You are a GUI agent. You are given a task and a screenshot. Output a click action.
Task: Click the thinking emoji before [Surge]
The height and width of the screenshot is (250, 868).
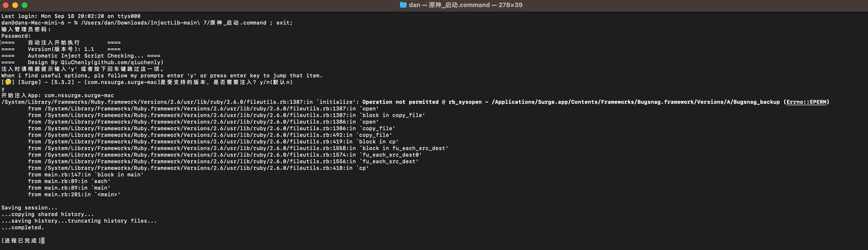(x=7, y=82)
